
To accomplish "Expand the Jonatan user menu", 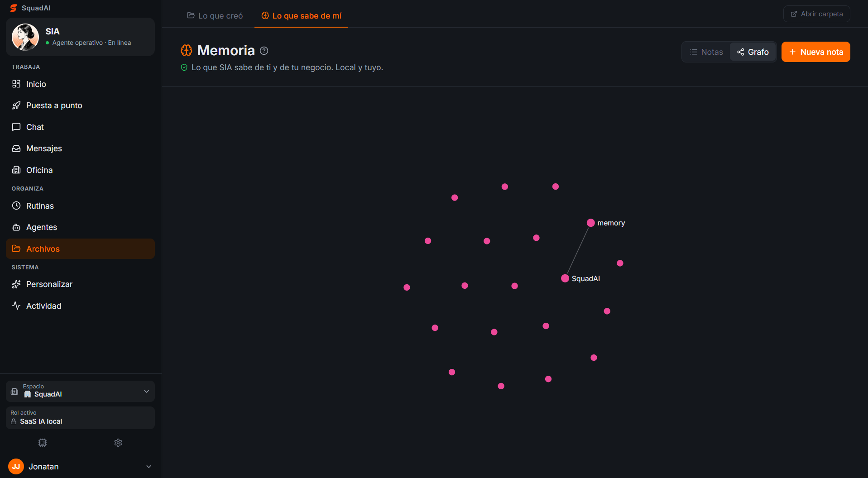I will pos(80,467).
